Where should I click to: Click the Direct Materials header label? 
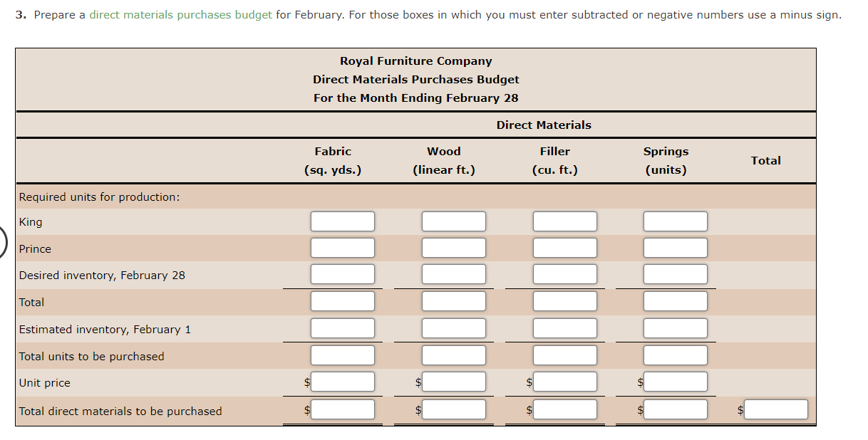pyautogui.click(x=543, y=125)
